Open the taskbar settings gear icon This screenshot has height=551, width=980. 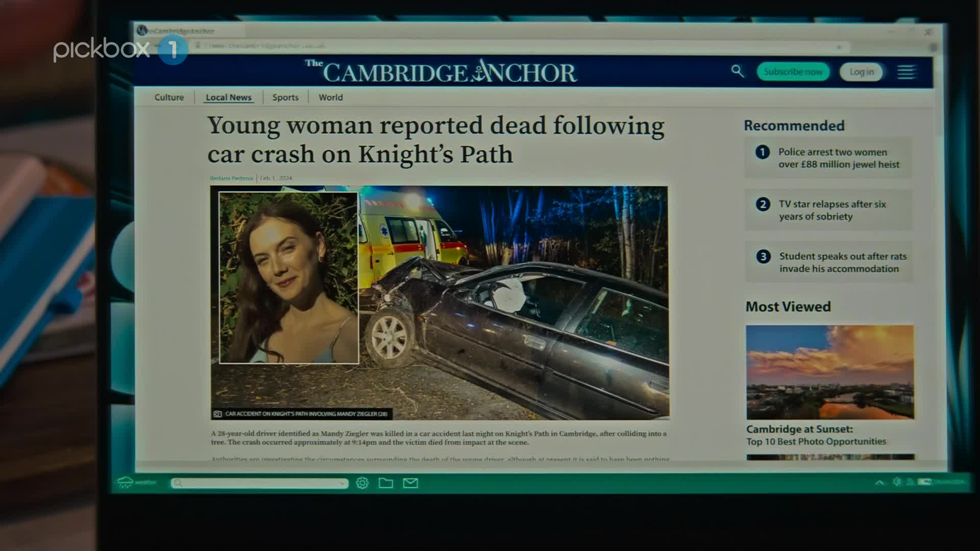coord(362,483)
